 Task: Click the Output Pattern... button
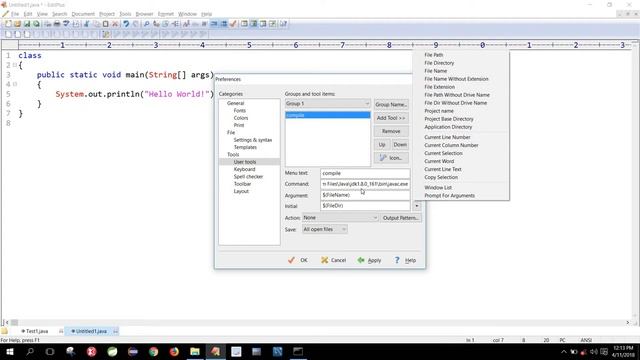tap(400, 218)
